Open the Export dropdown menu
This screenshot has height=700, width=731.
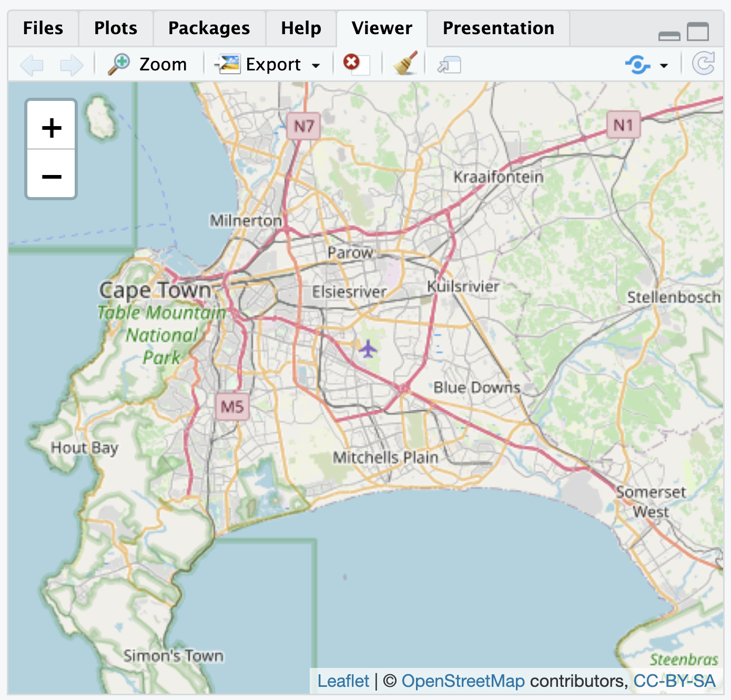pos(316,65)
